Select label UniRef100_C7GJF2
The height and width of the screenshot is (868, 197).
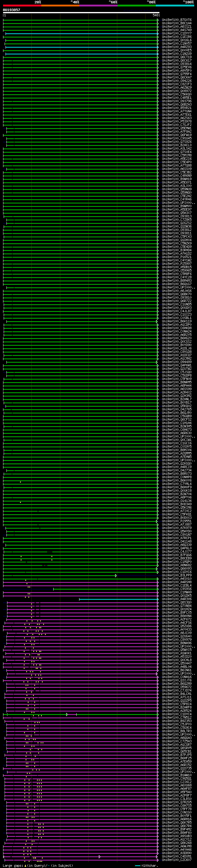point(176,125)
